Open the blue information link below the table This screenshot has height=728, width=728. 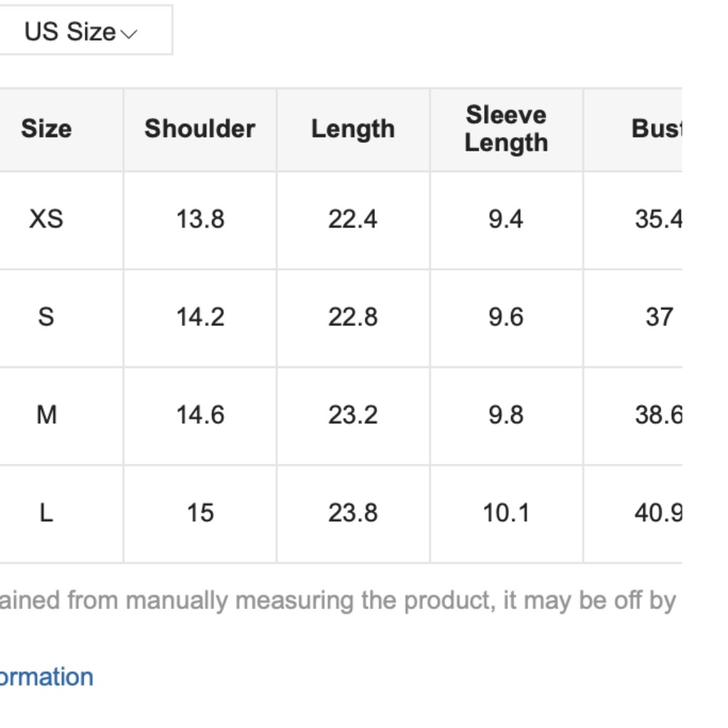click(x=45, y=676)
